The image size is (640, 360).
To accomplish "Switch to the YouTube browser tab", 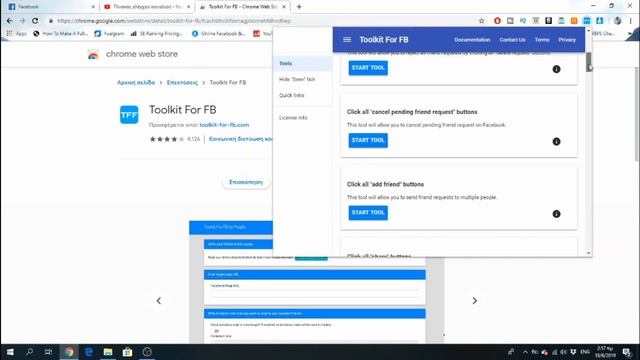I will coord(146,7).
